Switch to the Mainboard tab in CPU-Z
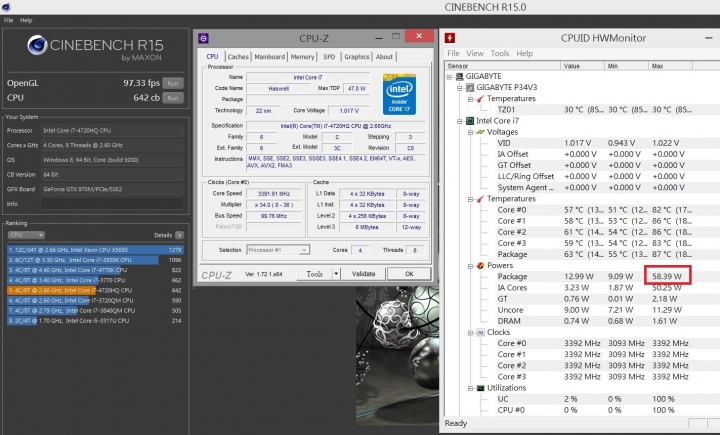This screenshot has width=720, height=435. 270,57
